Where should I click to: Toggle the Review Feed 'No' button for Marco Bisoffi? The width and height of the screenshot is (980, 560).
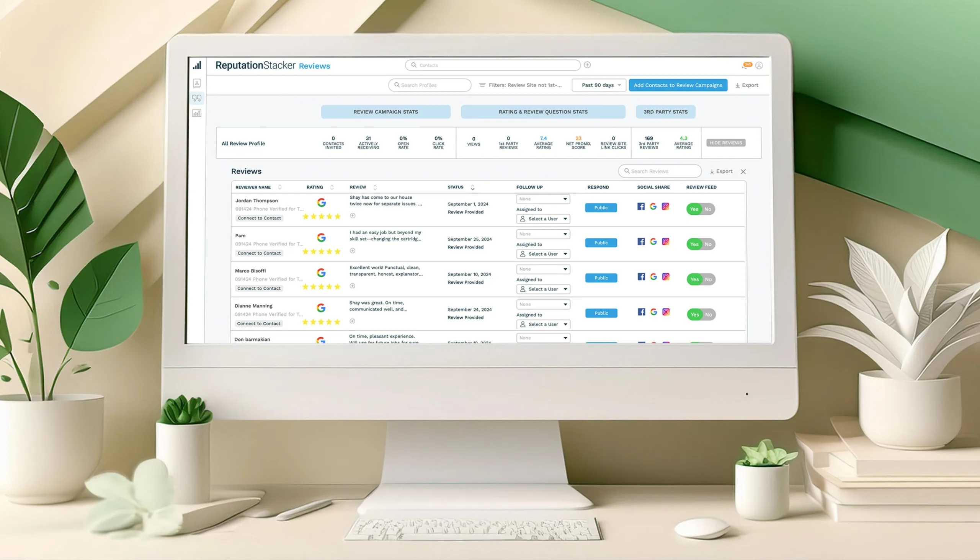pyautogui.click(x=709, y=279)
